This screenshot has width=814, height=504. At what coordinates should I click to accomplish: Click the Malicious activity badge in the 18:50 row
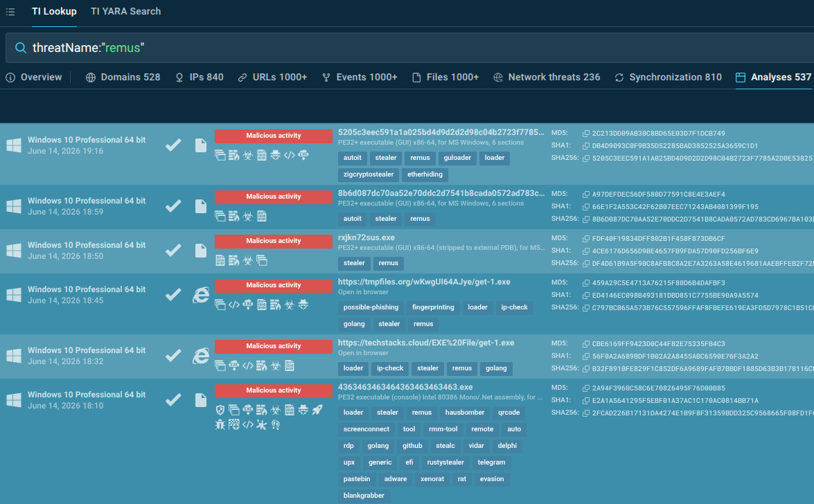(273, 241)
